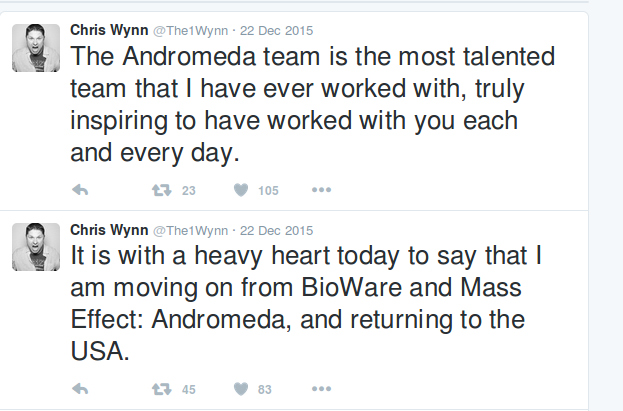Image resolution: width=623 pixels, height=411 pixels.
Task: Reply to the heavy heart tweet
Action: point(81,389)
